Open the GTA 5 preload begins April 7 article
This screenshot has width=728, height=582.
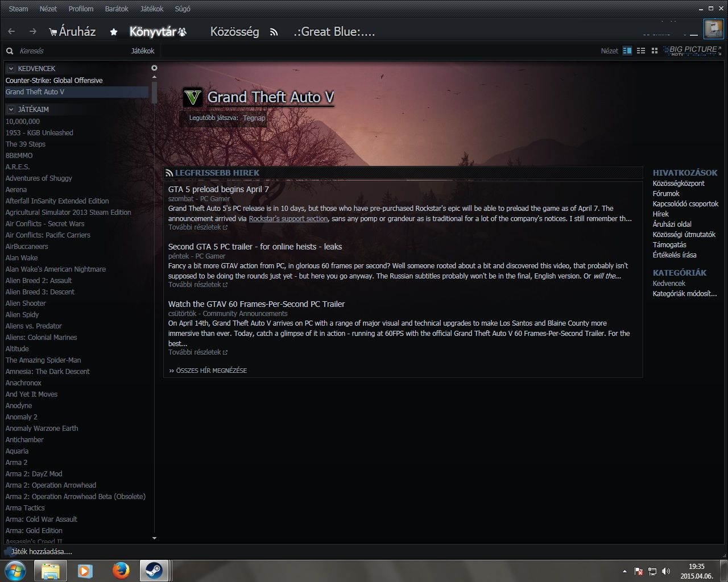coord(218,189)
